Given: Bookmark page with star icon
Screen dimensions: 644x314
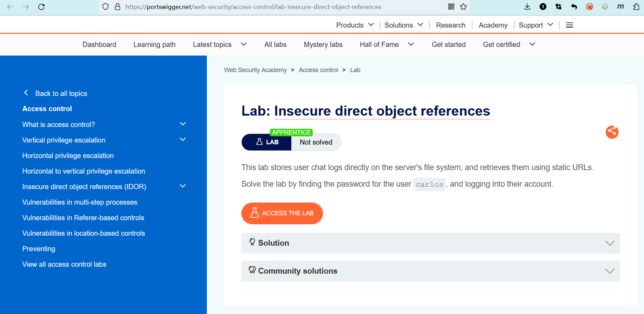Looking at the screenshot, I should 463,7.
